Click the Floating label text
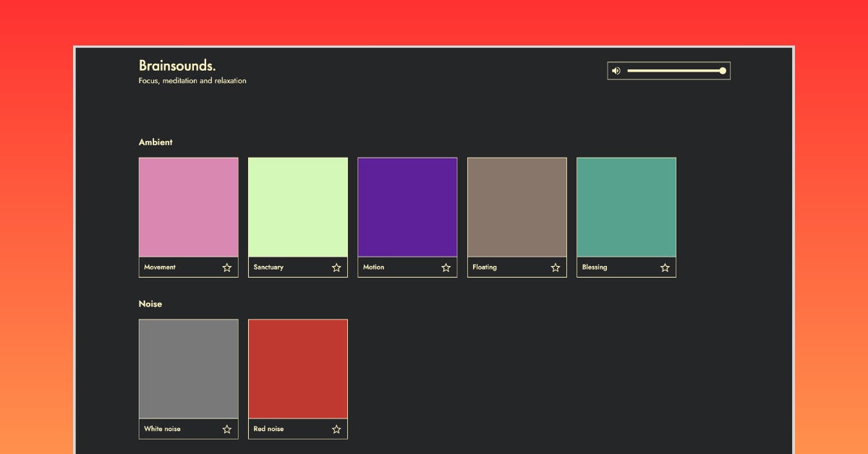The width and height of the screenshot is (868, 454). coord(485,267)
